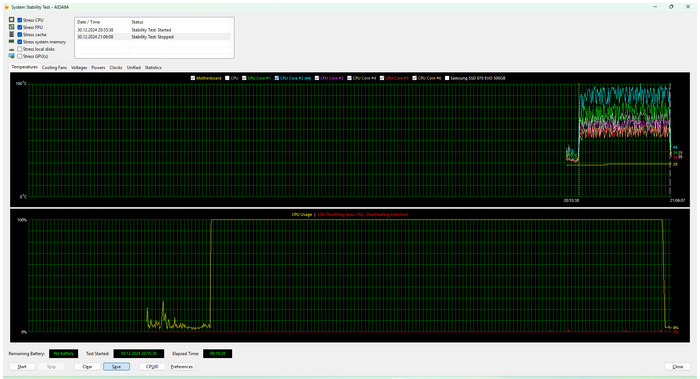Click the Save button
The width and height of the screenshot is (700, 379).
(117, 367)
